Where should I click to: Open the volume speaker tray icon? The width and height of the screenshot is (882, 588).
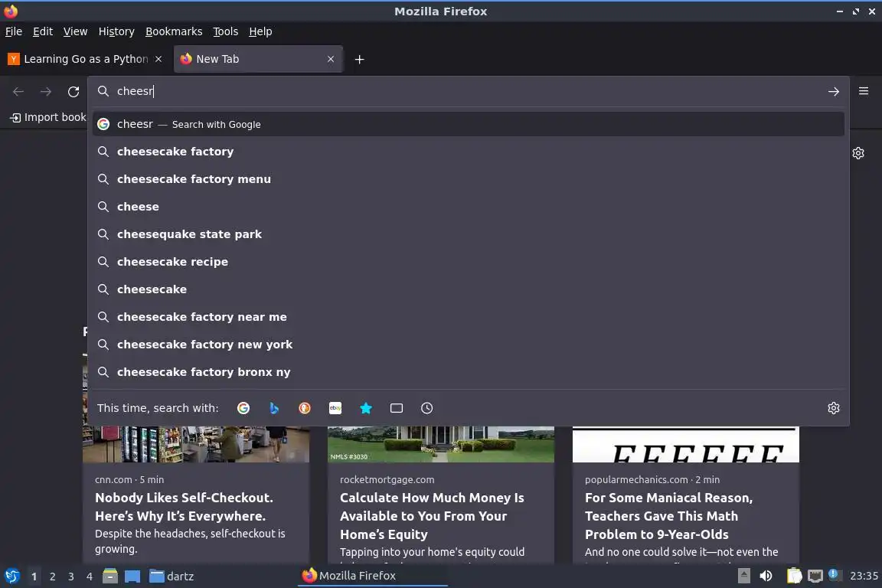pyautogui.click(x=766, y=576)
